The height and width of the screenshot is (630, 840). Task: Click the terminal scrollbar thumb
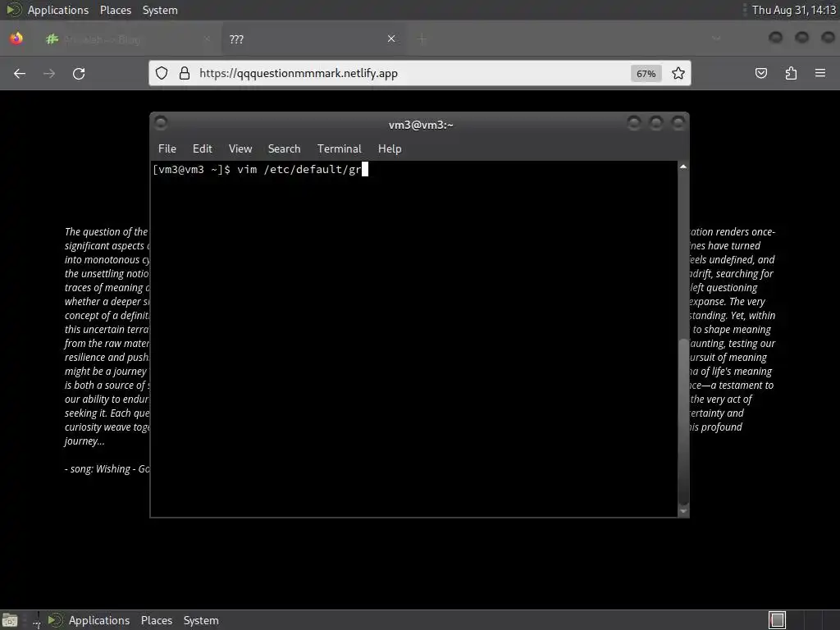coord(683,422)
